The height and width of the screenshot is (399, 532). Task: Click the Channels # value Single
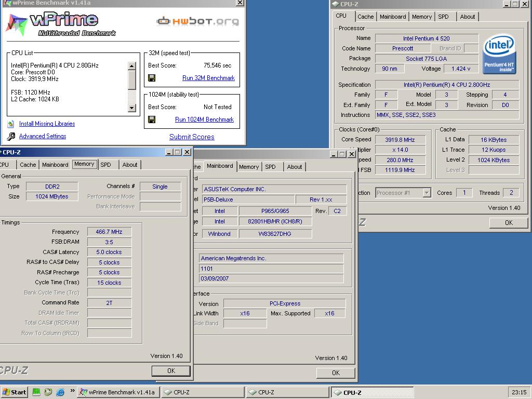[x=160, y=187]
